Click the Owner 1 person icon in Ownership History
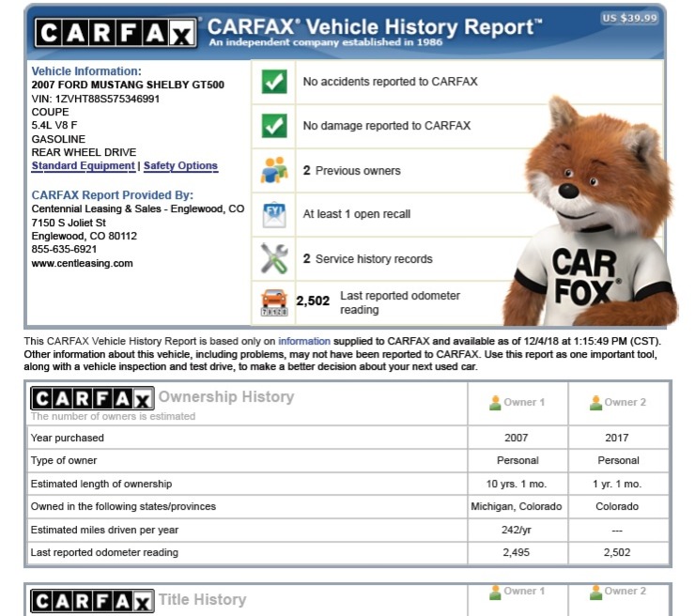The height and width of the screenshot is (616, 695). point(495,403)
